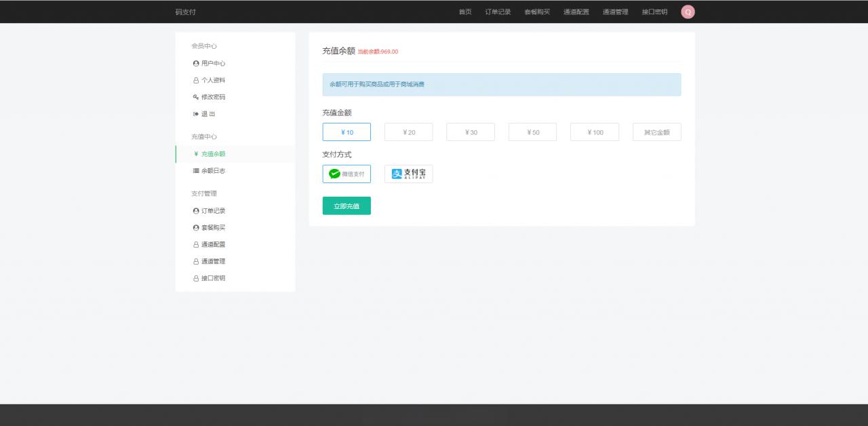Click the lock icon beside 个人资料

[x=196, y=80]
